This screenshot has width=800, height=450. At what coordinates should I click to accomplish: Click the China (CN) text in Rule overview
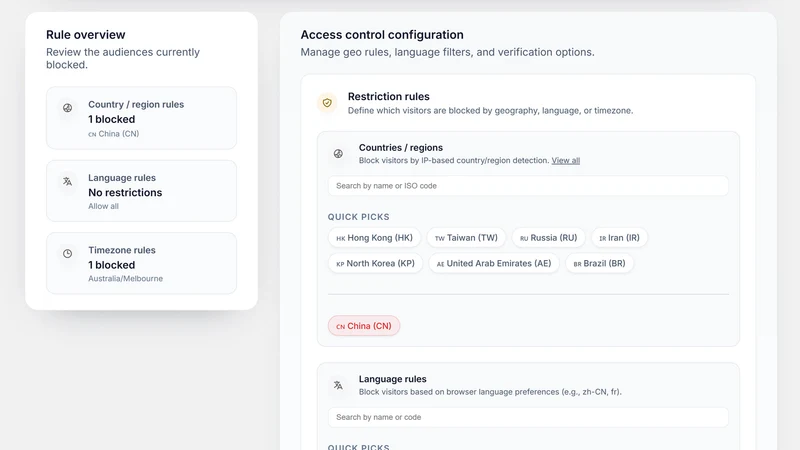click(114, 134)
